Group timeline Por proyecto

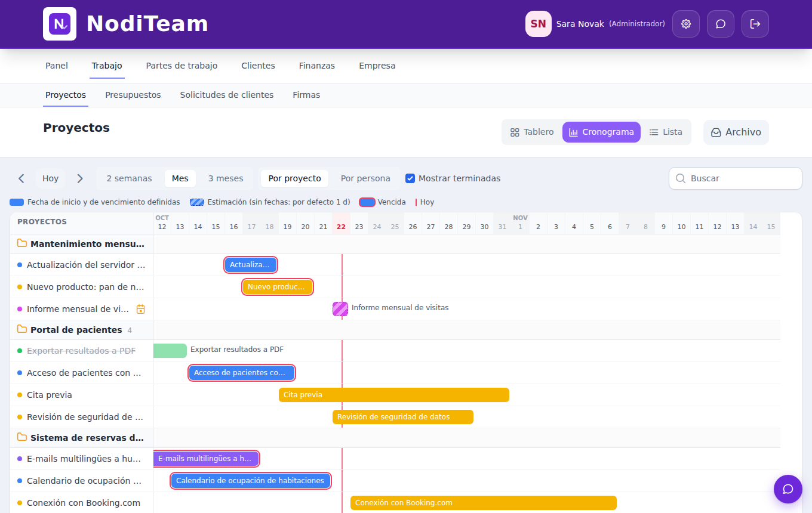(295, 178)
